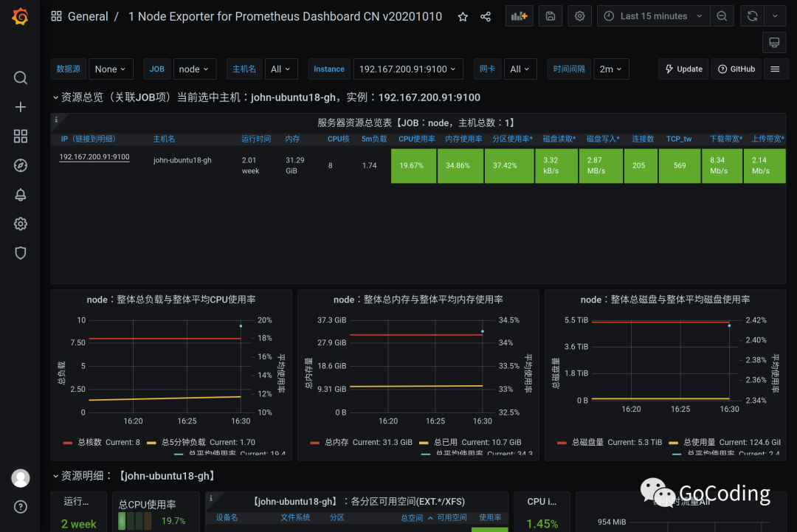The height and width of the screenshot is (532, 797).
Task: Open the Explore compass icon in sidebar
Action: 21,165
